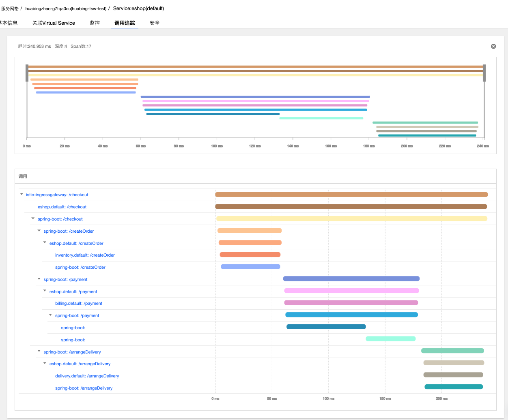
Task: Open inventory.default: /createOrder span
Action: pos(85,255)
